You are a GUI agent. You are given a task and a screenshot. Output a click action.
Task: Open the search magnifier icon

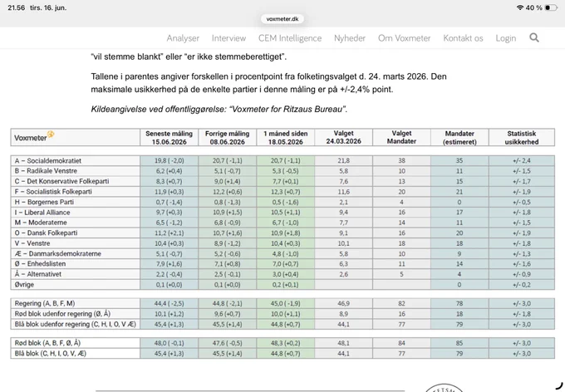click(x=534, y=37)
